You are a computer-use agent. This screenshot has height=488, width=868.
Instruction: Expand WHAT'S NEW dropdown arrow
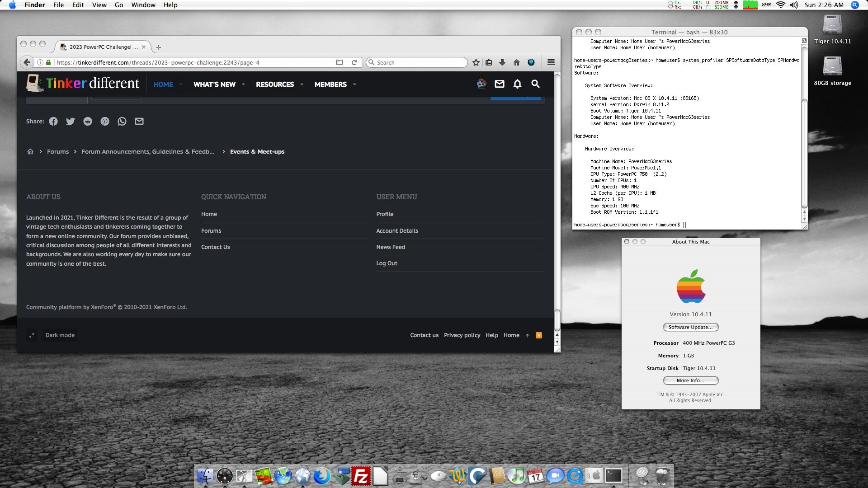tap(243, 84)
